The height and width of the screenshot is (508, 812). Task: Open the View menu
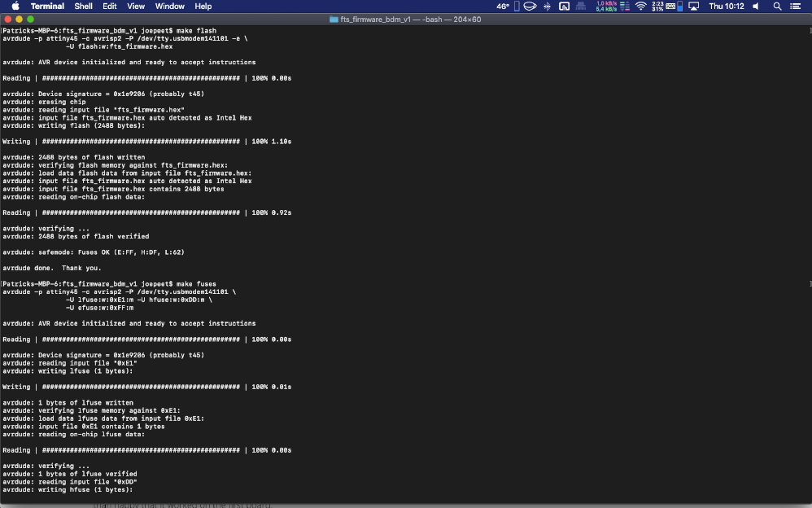point(136,7)
